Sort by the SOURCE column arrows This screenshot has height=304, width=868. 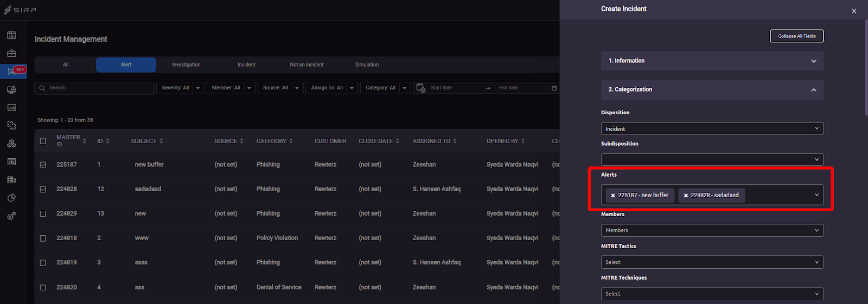click(x=241, y=141)
